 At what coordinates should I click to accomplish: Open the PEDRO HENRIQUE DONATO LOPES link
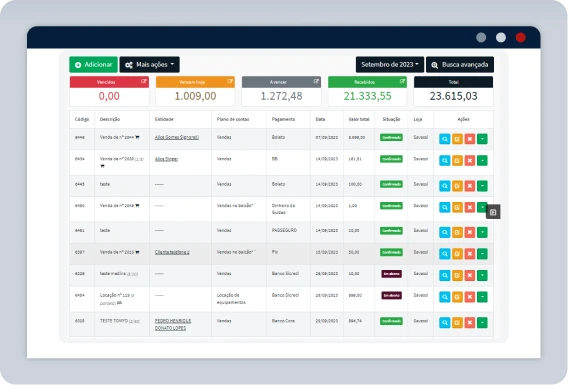[x=173, y=325]
